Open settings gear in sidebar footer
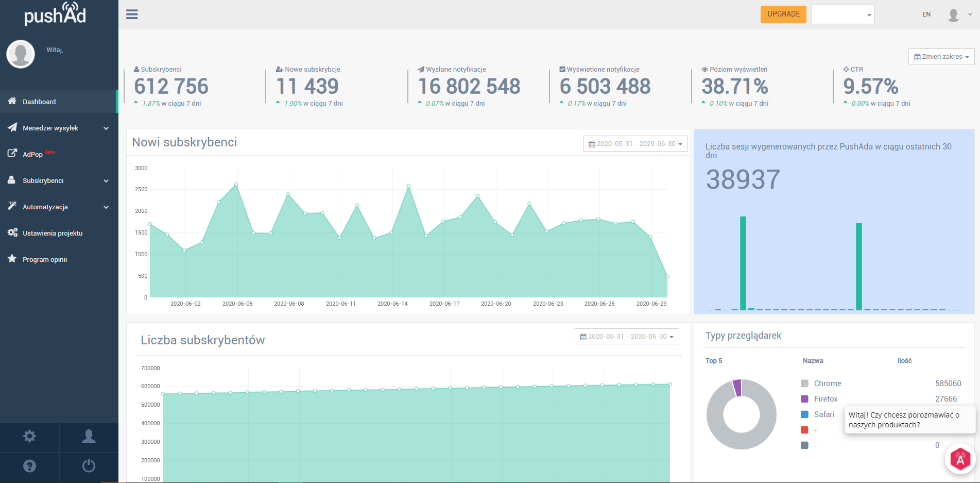980x483 pixels. point(29,437)
